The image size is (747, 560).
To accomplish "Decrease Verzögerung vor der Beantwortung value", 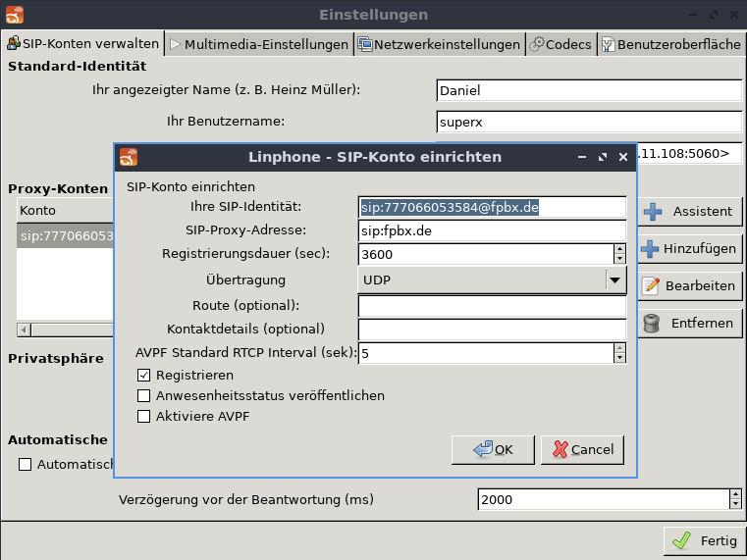I will tap(735, 504).
